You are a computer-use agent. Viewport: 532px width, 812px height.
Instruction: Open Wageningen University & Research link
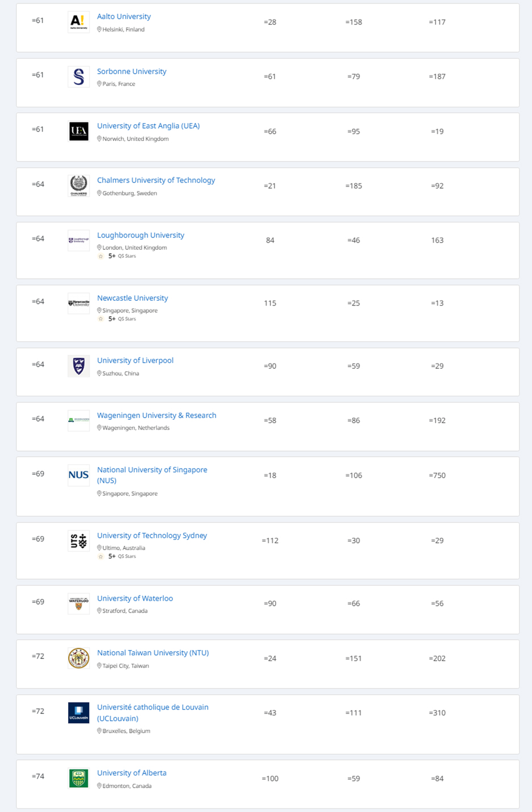pyautogui.click(x=157, y=415)
